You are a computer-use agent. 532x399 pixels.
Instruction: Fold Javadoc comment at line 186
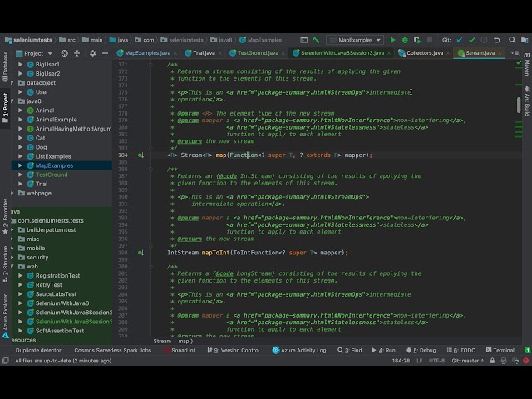point(150,169)
